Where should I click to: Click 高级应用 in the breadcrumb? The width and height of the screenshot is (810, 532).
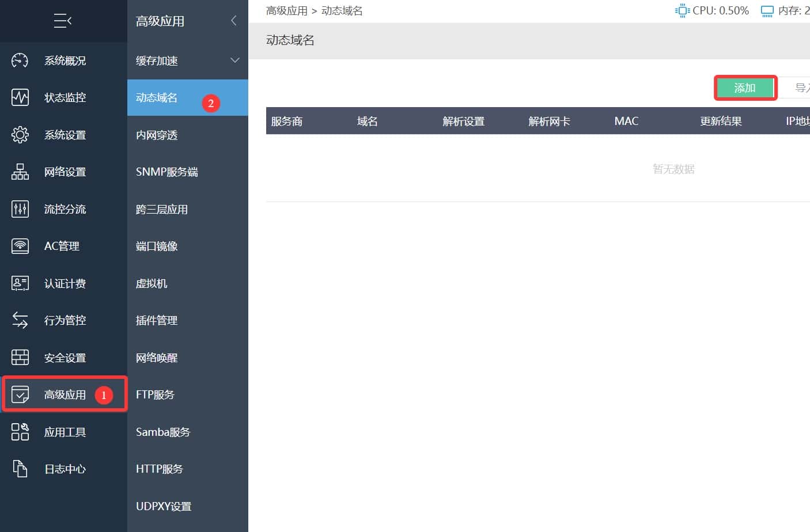tap(286, 11)
